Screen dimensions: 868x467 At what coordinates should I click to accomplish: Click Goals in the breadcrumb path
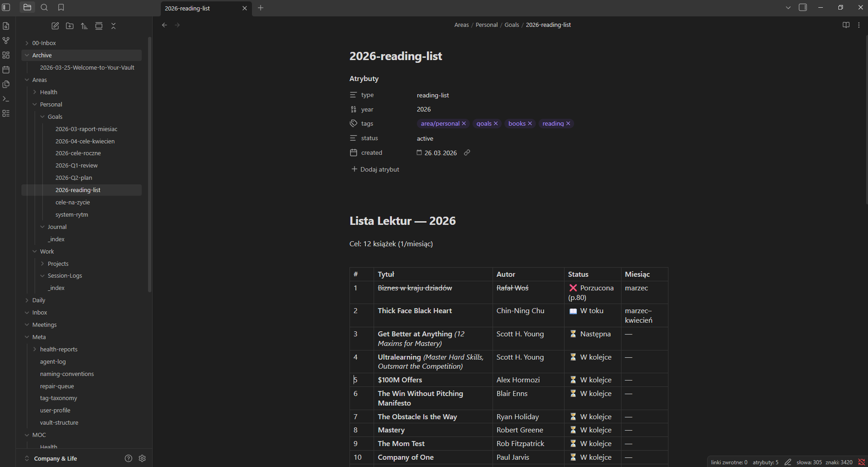(511, 25)
